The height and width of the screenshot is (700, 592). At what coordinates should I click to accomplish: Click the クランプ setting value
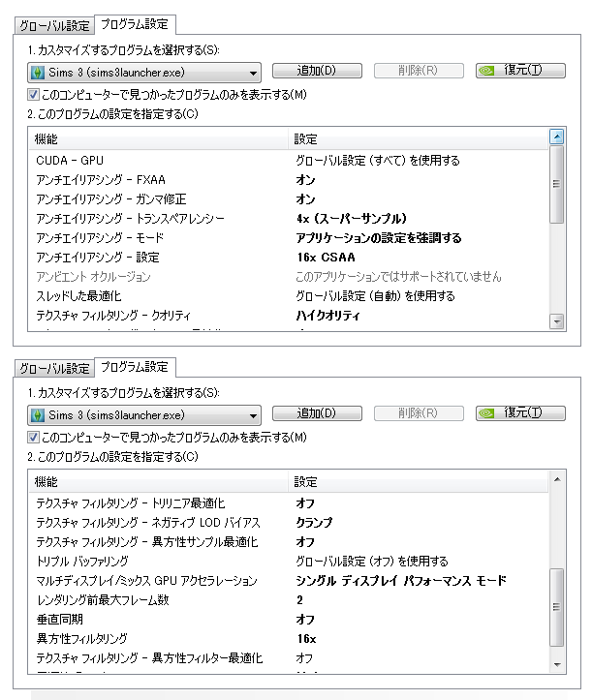coord(315,523)
